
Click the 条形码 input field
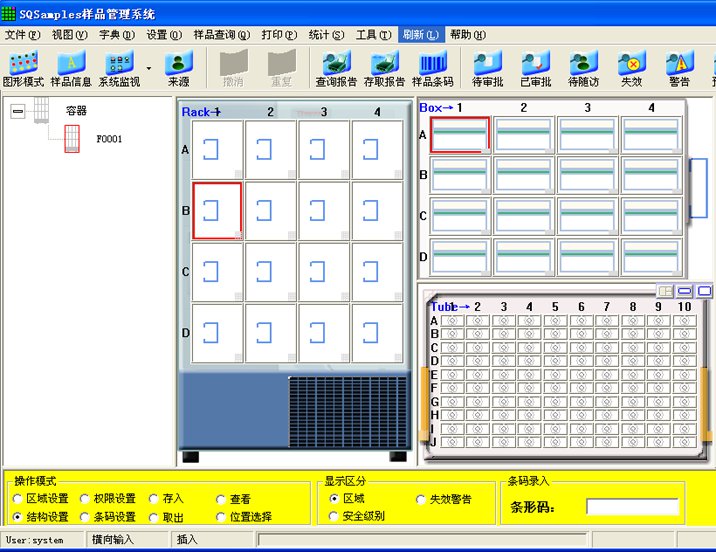[631, 507]
